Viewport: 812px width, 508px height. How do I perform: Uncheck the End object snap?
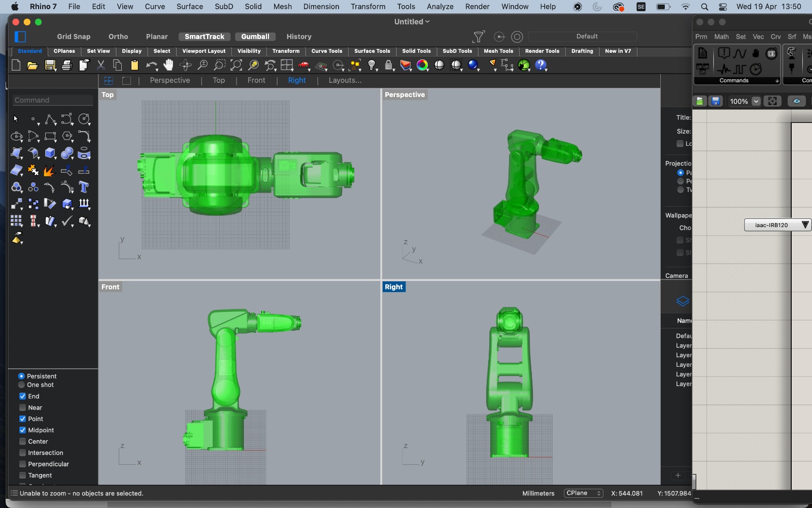(22, 396)
